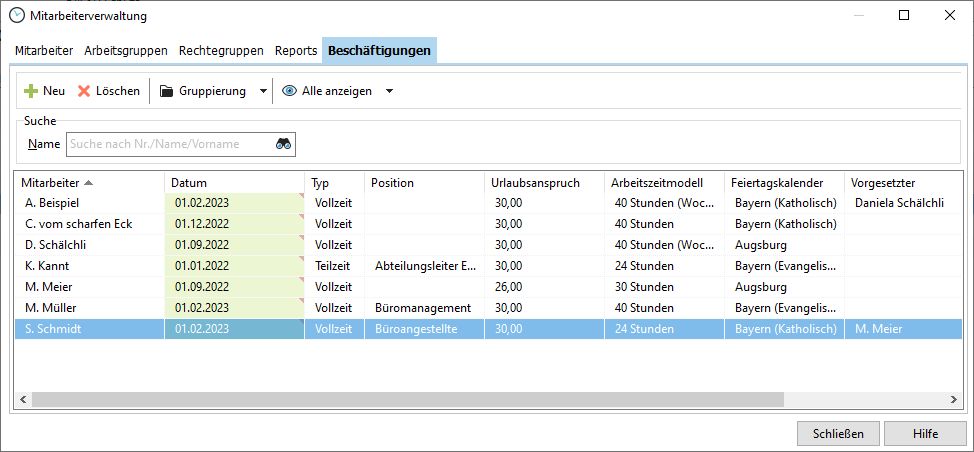Click the Hilfe button
This screenshot has width=974, height=452.
click(x=925, y=433)
